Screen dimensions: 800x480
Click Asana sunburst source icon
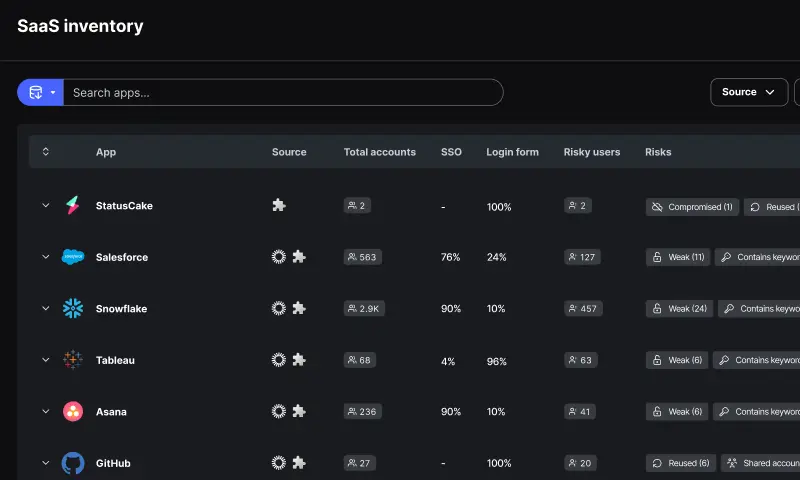coord(279,412)
